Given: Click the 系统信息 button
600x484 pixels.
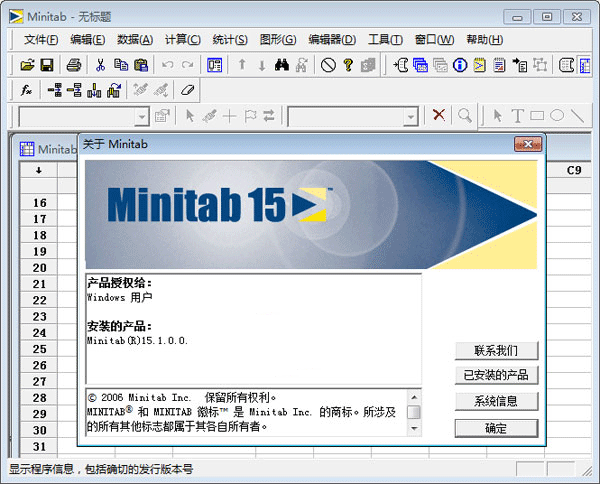Looking at the screenshot, I should [x=496, y=401].
